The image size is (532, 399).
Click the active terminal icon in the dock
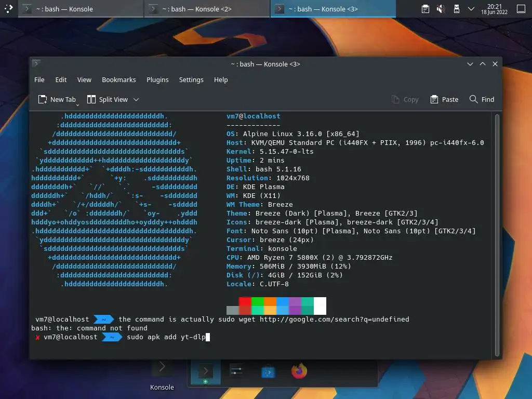click(206, 372)
